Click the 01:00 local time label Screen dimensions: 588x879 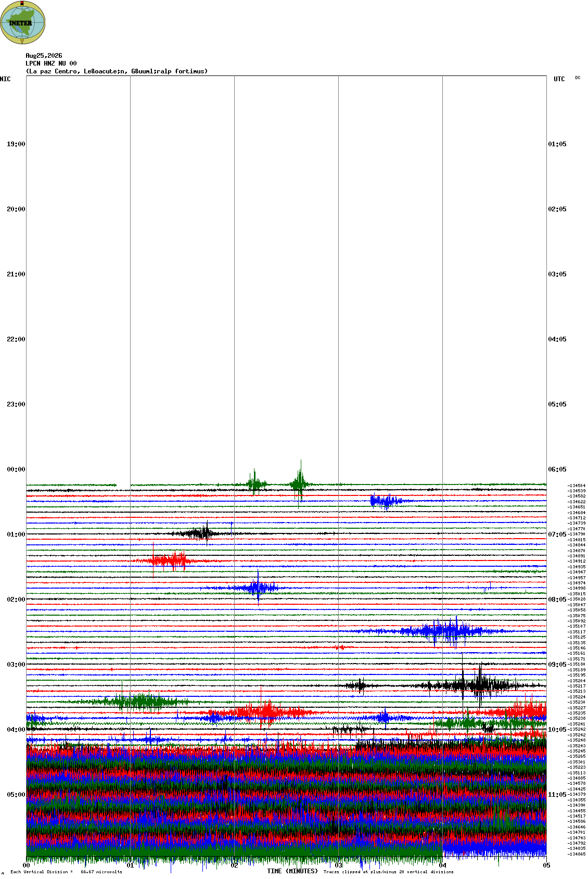pos(16,534)
